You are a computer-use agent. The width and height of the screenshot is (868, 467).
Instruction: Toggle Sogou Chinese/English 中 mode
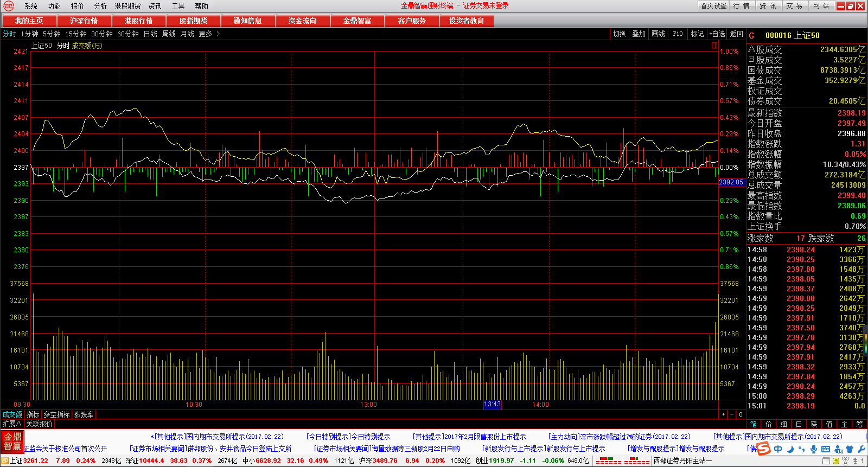(x=778, y=449)
